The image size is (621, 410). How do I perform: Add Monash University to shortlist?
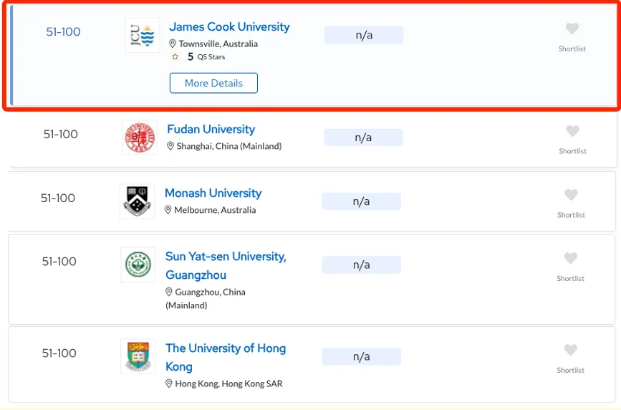pyautogui.click(x=571, y=195)
